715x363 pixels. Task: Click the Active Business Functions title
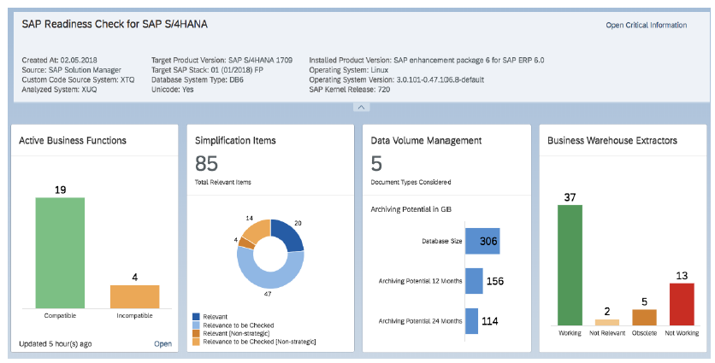[73, 140]
